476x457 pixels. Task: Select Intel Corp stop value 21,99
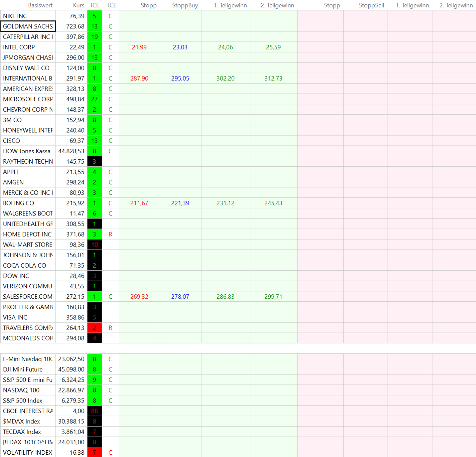[139, 47]
